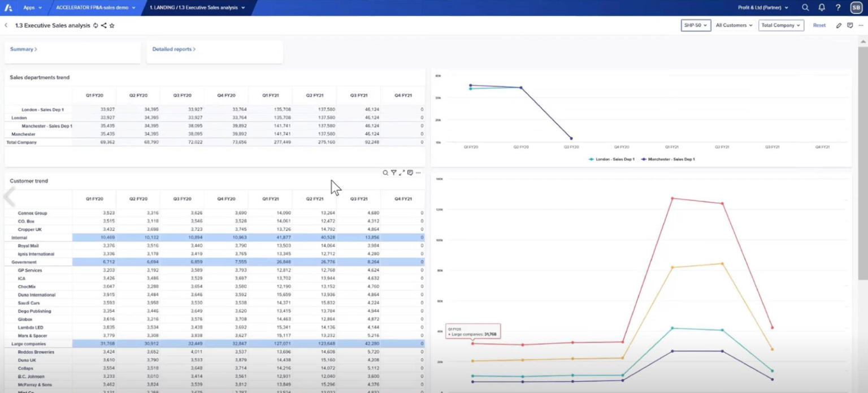868x393 pixels.
Task: Share the 1.3 Executive Sales analysis page
Action: [x=103, y=25]
